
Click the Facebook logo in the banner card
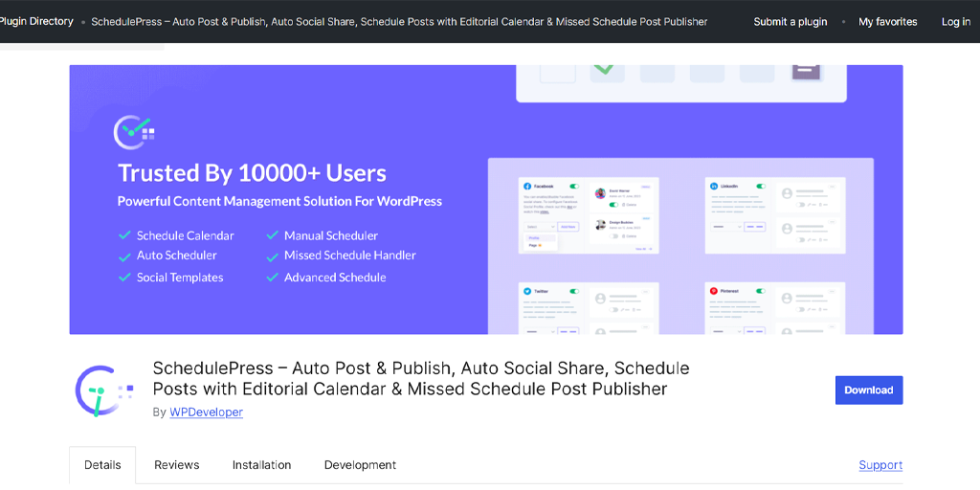click(x=527, y=187)
